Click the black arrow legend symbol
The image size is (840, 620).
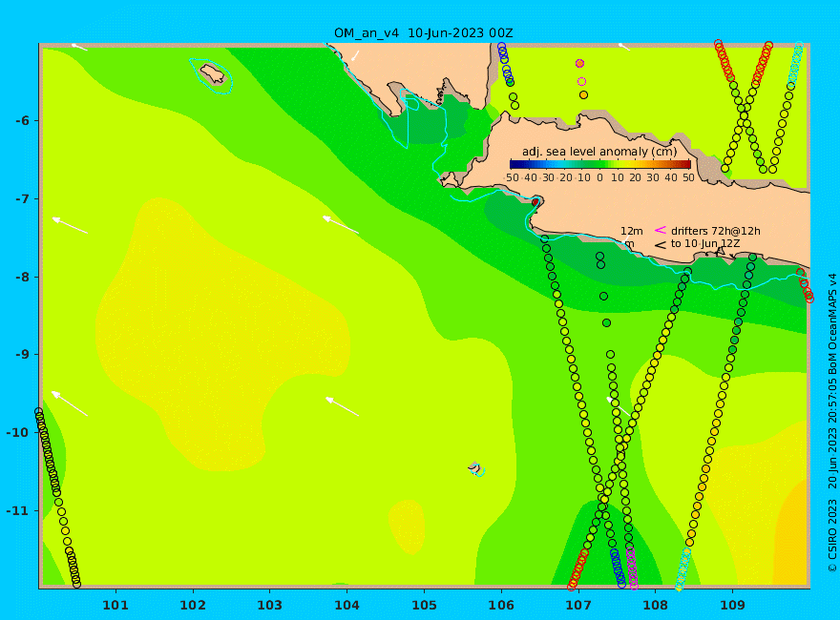pos(661,245)
